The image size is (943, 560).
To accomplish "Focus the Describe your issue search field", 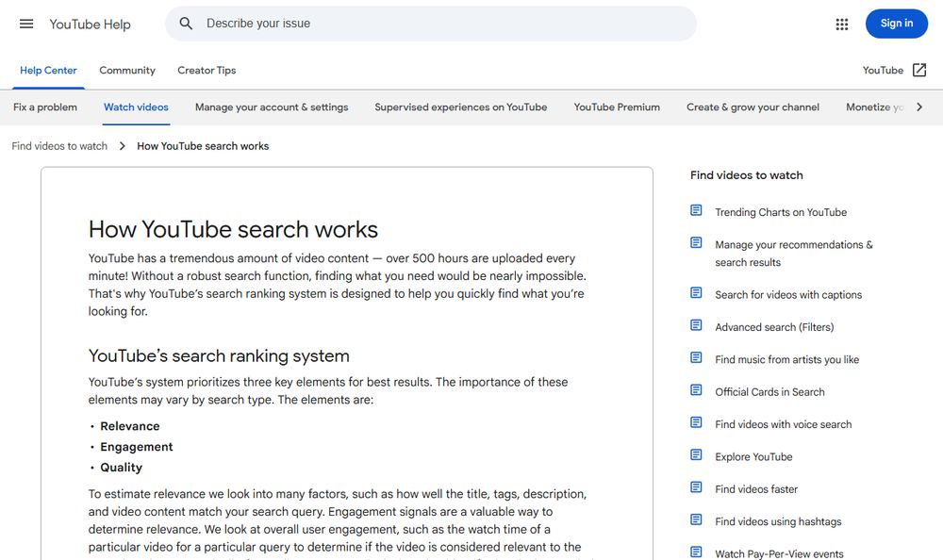I will click(431, 24).
